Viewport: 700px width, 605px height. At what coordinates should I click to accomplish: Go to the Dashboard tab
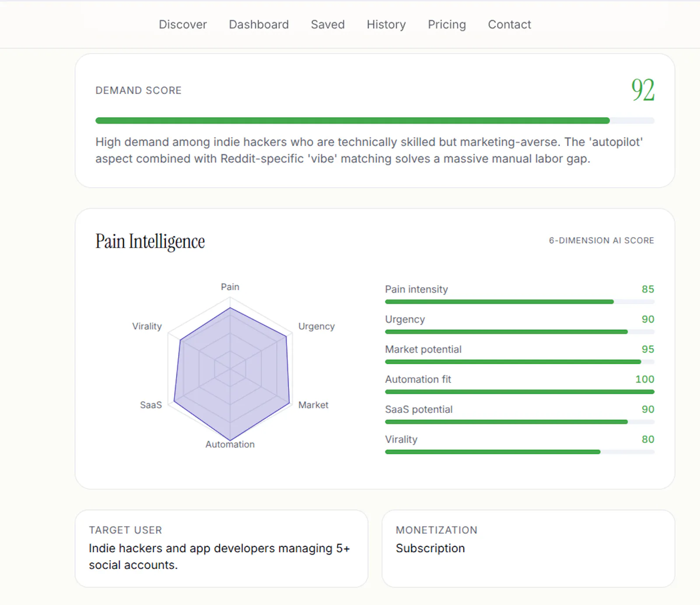click(x=259, y=24)
